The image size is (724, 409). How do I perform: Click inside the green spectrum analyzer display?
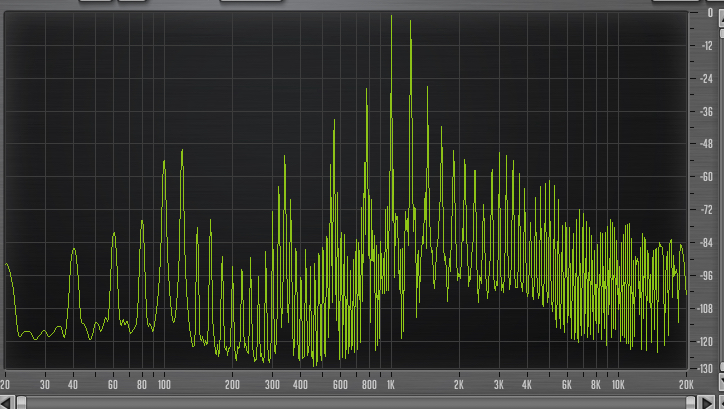pos(346,190)
